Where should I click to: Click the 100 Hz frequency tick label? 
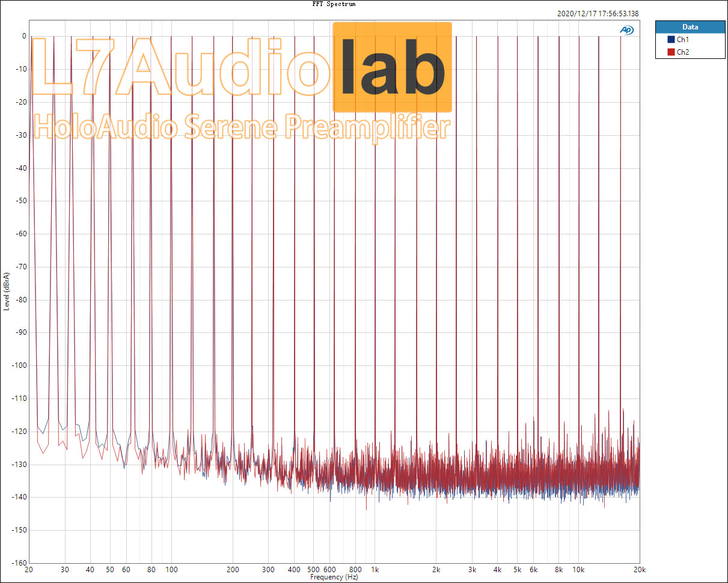171,569
